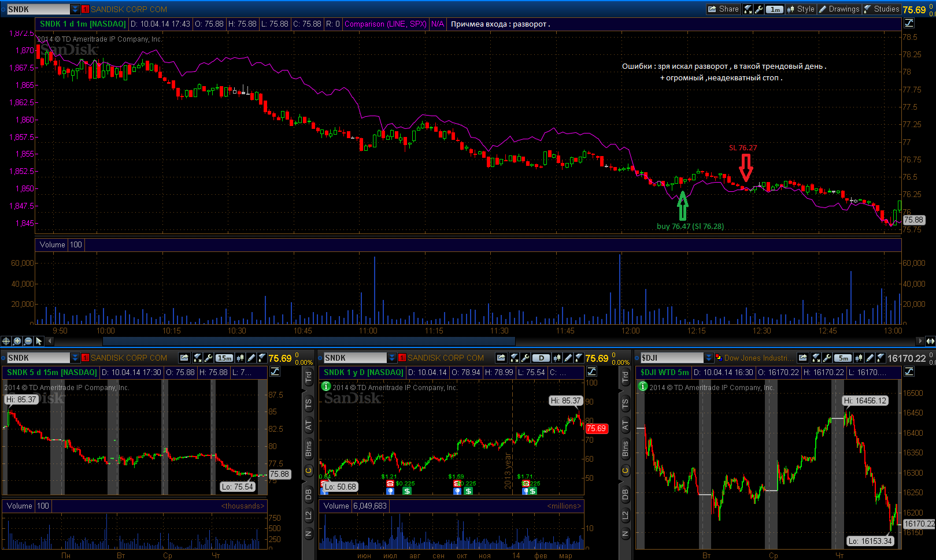Click the red alert badge next to SANDISK CORP COM at the top

point(85,9)
